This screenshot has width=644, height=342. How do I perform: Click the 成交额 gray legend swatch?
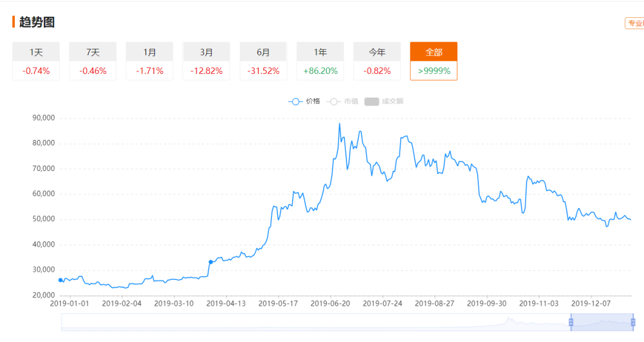click(x=372, y=101)
